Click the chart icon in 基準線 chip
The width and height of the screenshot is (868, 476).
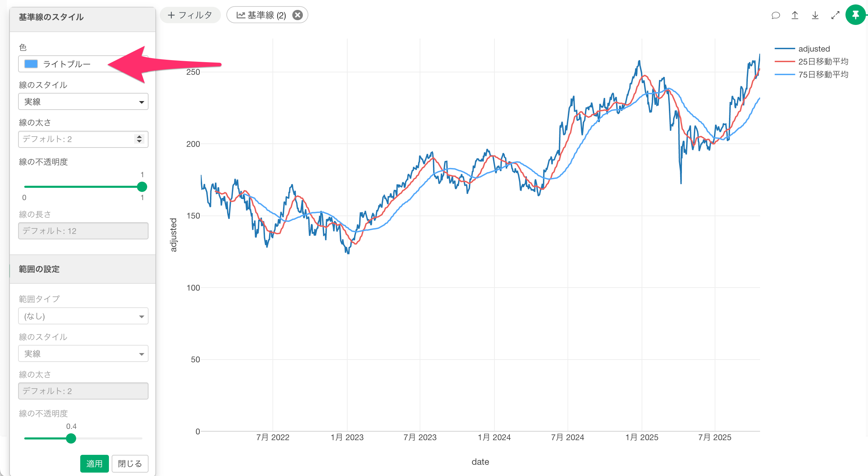pyautogui.click(x=241, y=15)
